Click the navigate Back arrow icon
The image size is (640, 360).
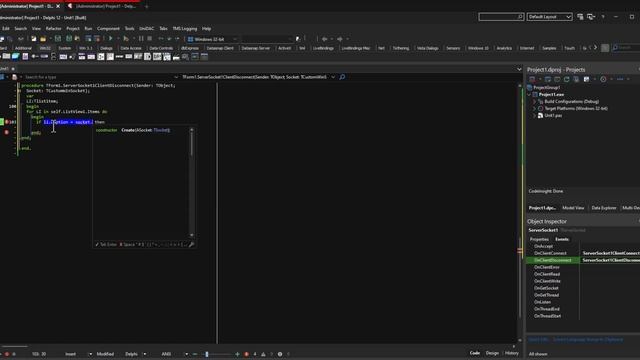(x=324, y=39)
